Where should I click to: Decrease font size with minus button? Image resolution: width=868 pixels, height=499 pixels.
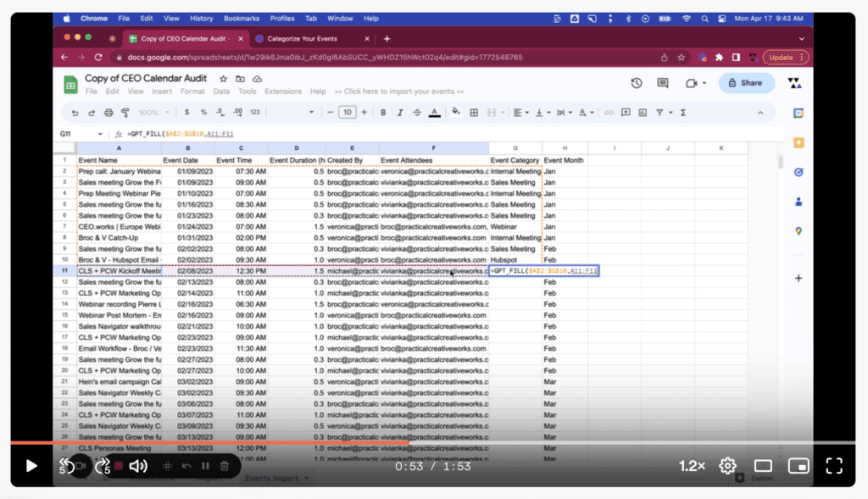[x=331, y=113]
